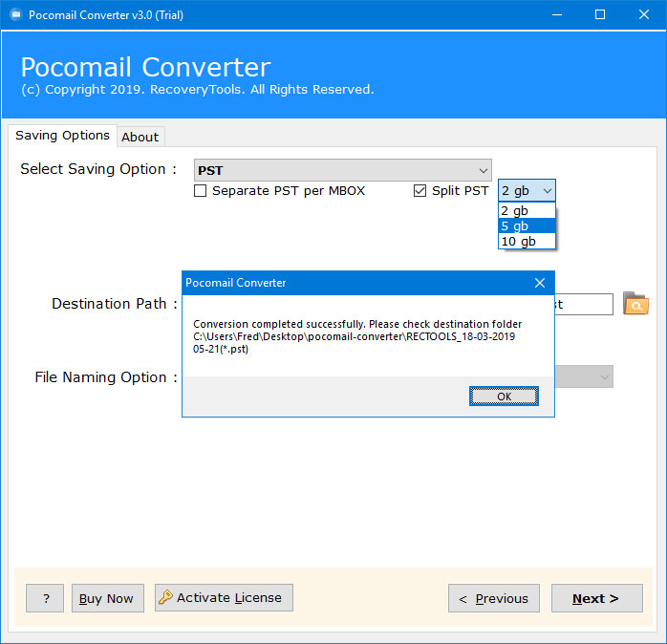
Task: Expand the File Naming Option dropdown
Action: tap(584, 376)
